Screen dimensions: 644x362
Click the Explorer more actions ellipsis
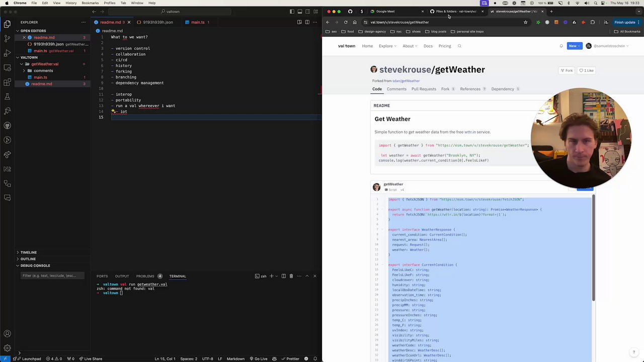coord(84,22)
